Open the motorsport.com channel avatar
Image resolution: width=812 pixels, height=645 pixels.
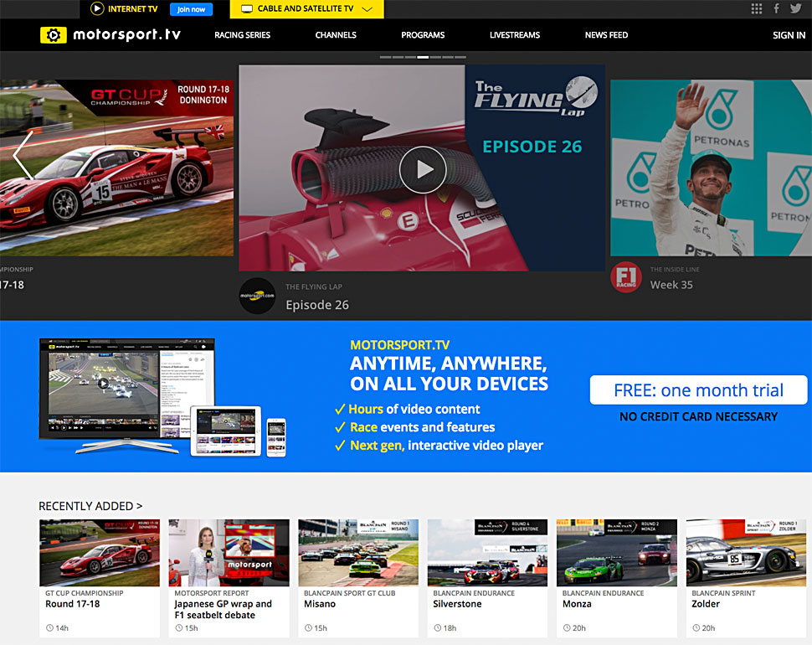(257, 296)
